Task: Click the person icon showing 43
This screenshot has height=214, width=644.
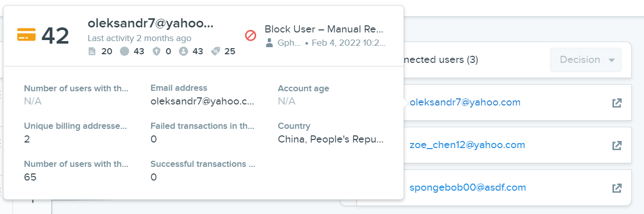Action: (x=183, y=51)
